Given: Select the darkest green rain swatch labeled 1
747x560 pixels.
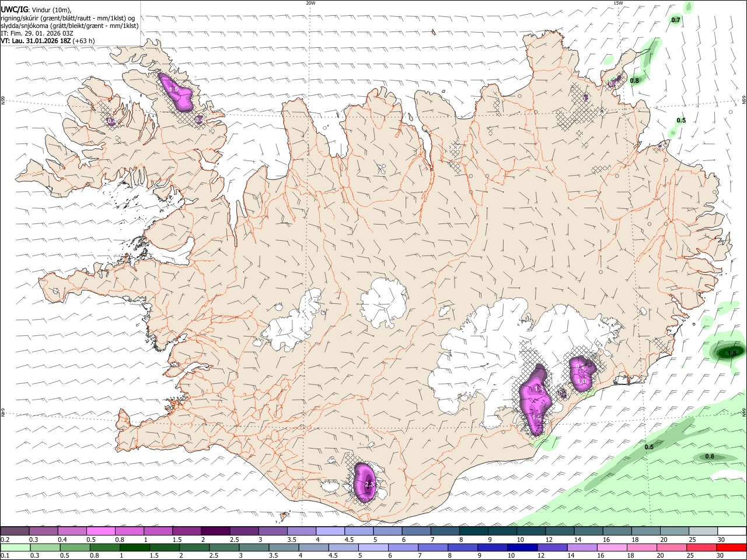Looking at the screenshot, I should tap(134, 547).
